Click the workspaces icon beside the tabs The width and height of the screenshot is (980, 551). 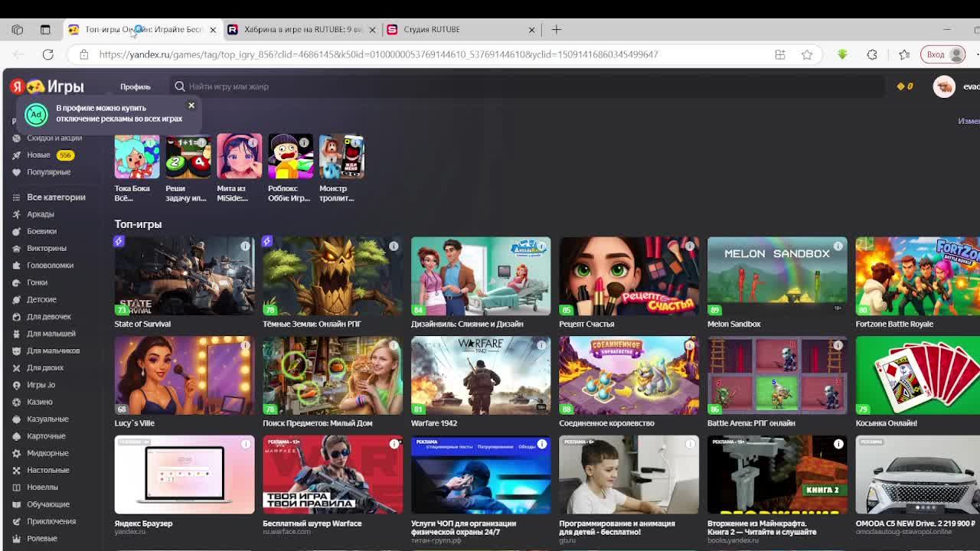point(17,29)
